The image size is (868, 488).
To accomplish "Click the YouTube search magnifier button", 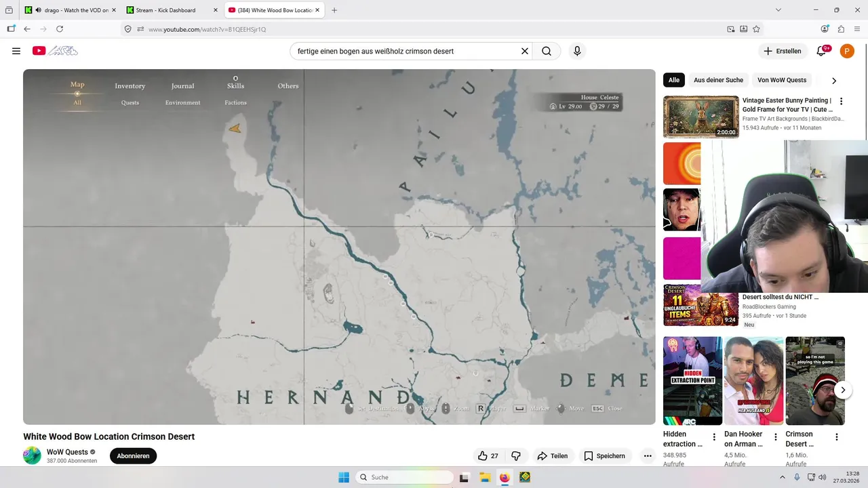I will click(547, 51).
